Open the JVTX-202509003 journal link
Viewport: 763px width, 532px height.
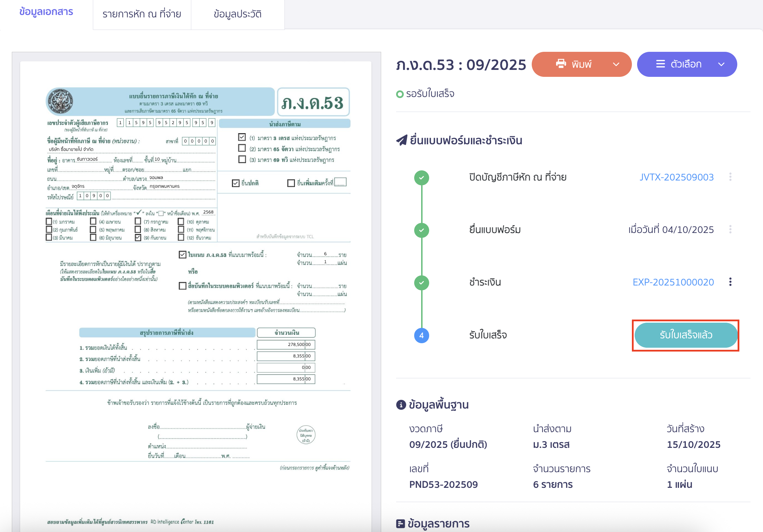coord(676,177)
